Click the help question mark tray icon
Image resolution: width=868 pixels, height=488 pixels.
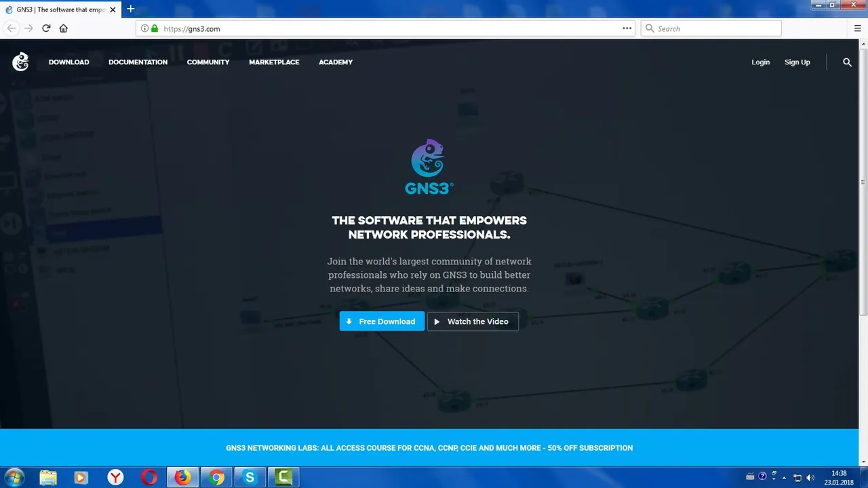tap(762, 476)
